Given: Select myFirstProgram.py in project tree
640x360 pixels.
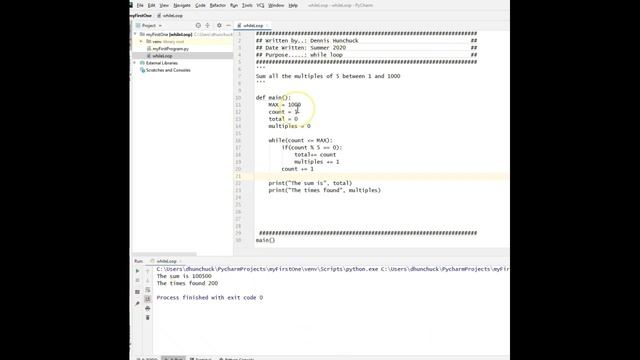Looking at the screenshot, I should pos(171,49).
